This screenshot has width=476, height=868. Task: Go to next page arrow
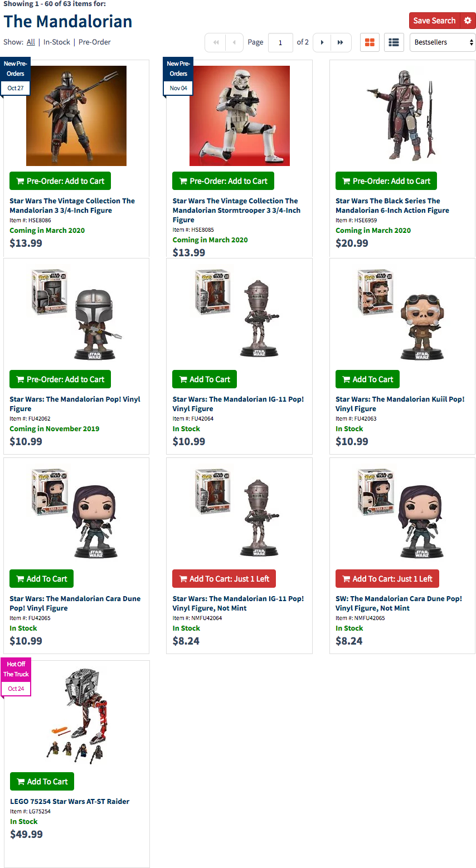pyautogui.click(x=322, y=42)
